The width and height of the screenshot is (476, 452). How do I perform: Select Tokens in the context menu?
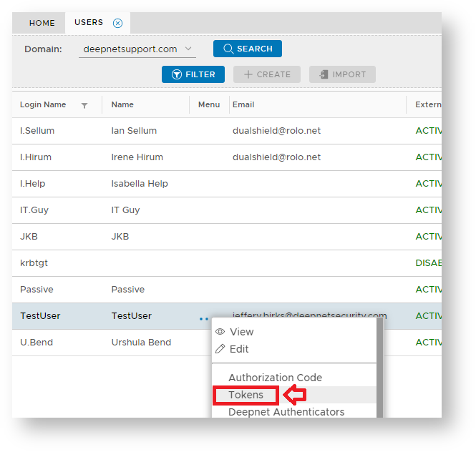[x=246, y=395]
